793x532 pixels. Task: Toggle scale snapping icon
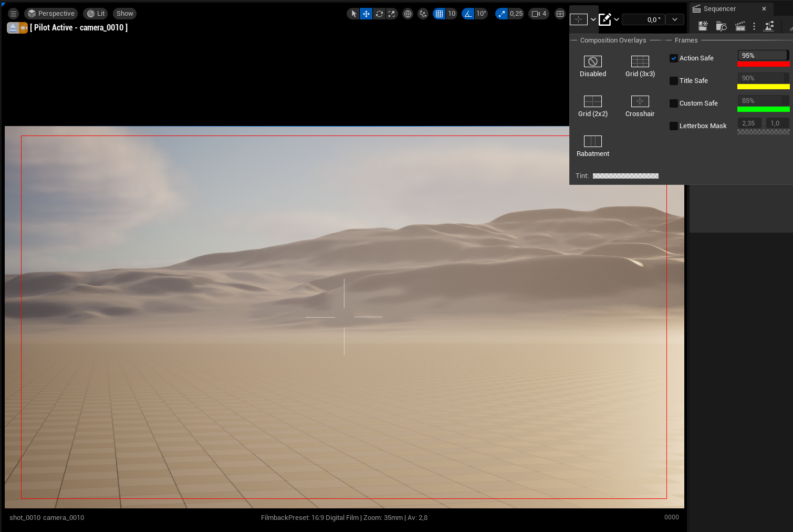tap(502, 14)
